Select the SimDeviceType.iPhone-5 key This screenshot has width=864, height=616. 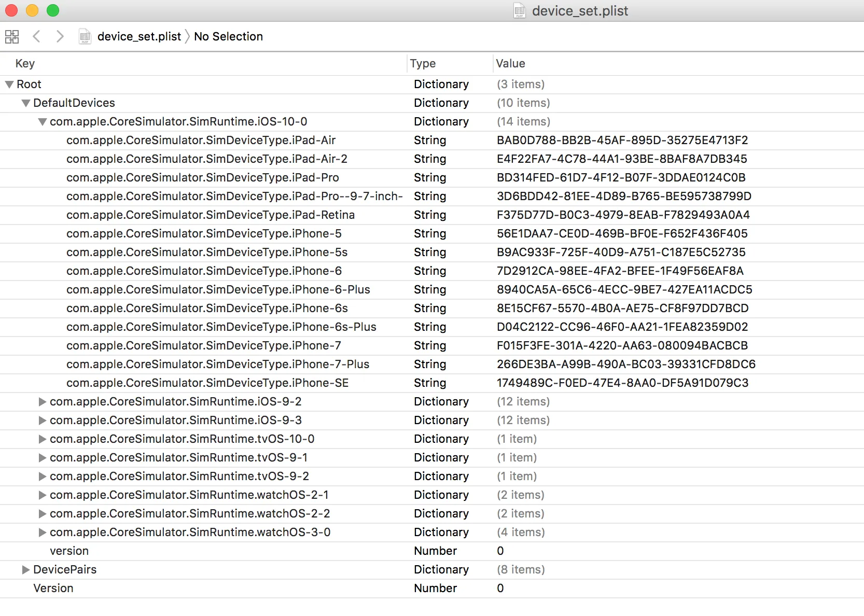click(x=204, y=233)
